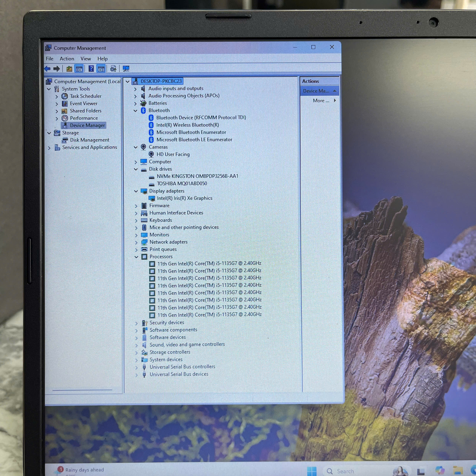This screenshot has height=476, width=476.
Task: Collapse the Bluetooth category
Action: tap(135, 111)
